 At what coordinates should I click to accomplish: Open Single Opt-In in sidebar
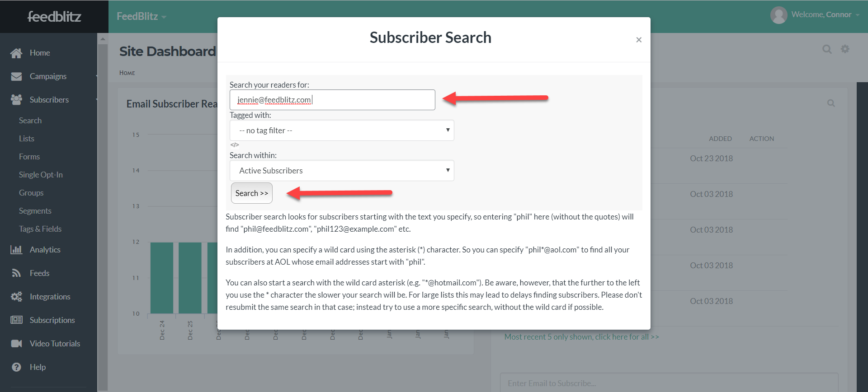41,175
